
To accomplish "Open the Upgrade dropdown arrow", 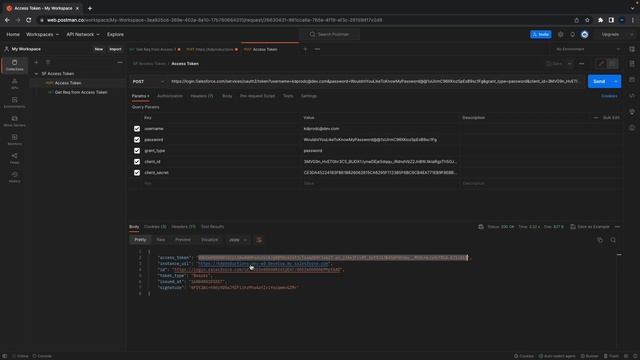I will (631, 35).
